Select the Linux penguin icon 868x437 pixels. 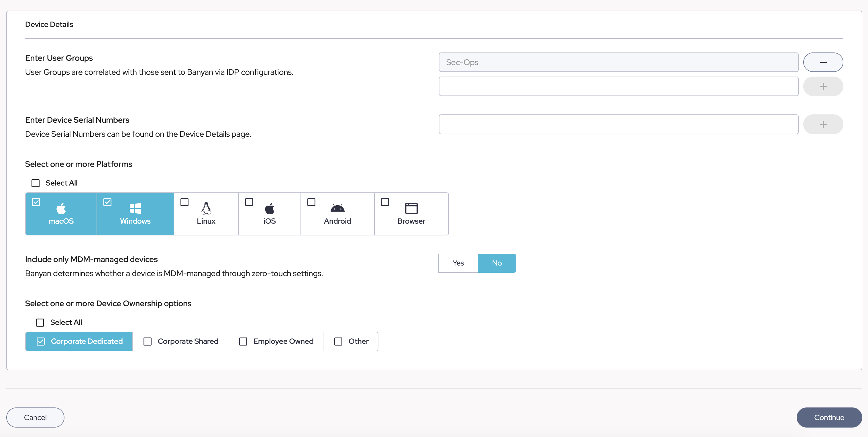tap(206, 208)
